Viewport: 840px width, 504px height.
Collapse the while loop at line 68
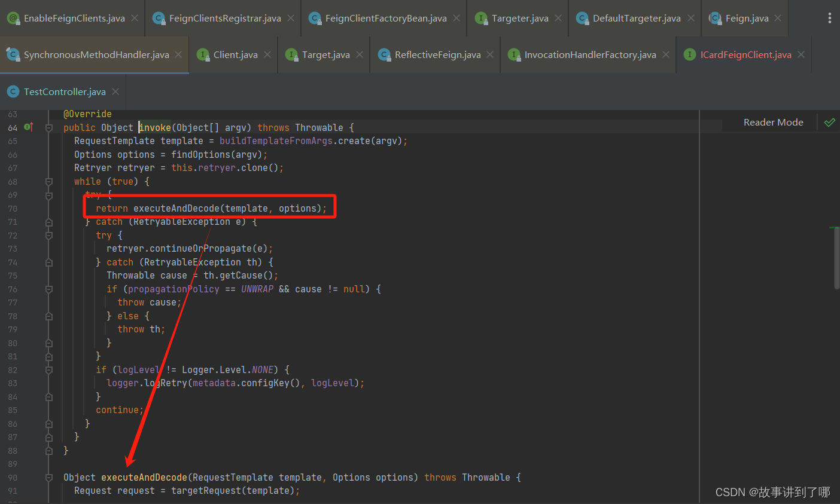point(49,182)
